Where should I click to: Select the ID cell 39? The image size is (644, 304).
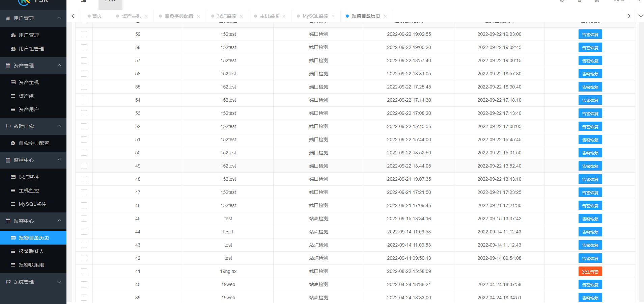[x=138, y=298]
